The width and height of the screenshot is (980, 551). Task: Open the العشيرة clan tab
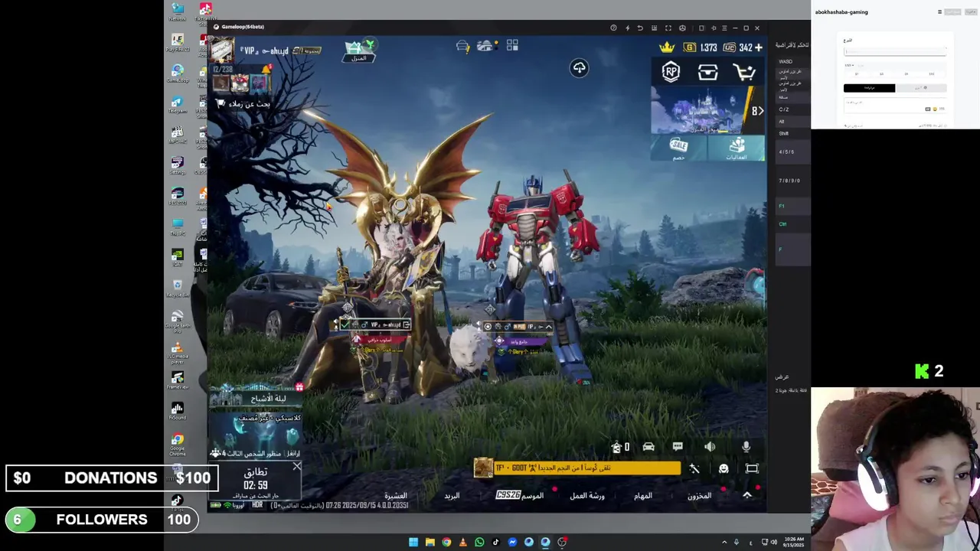[x=395, y=496]
